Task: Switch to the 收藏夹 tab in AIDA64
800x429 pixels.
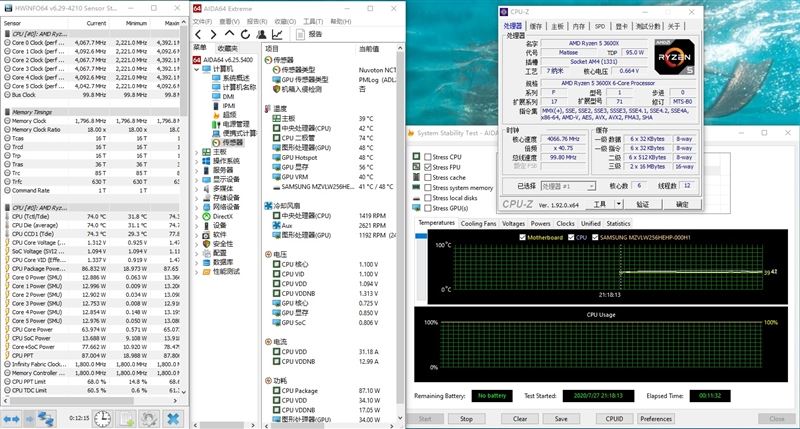Action: (x=227, y=48)
